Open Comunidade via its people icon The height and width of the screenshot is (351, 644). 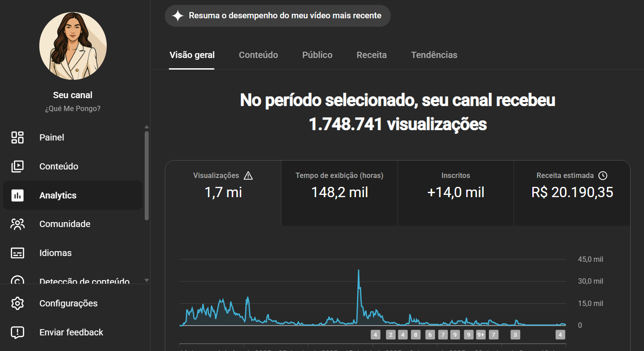pyautogui.click(x=17, y=224)
